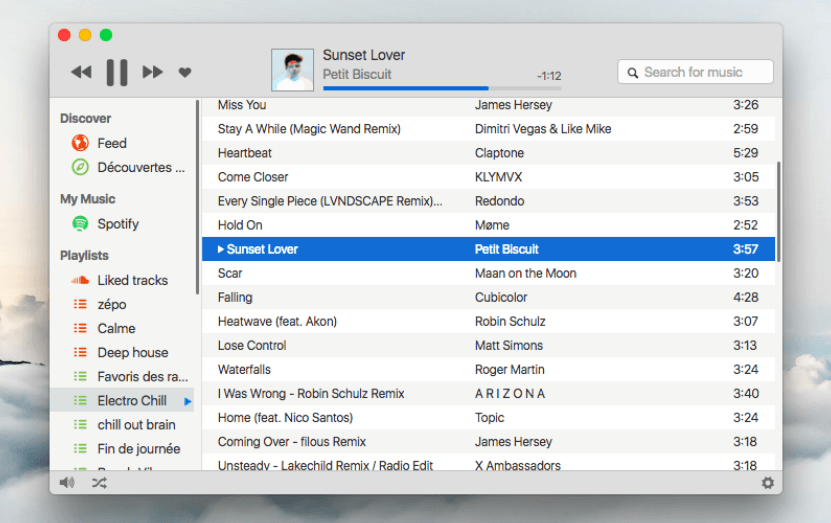Open settings gear in bottom bar

point(767,483)
